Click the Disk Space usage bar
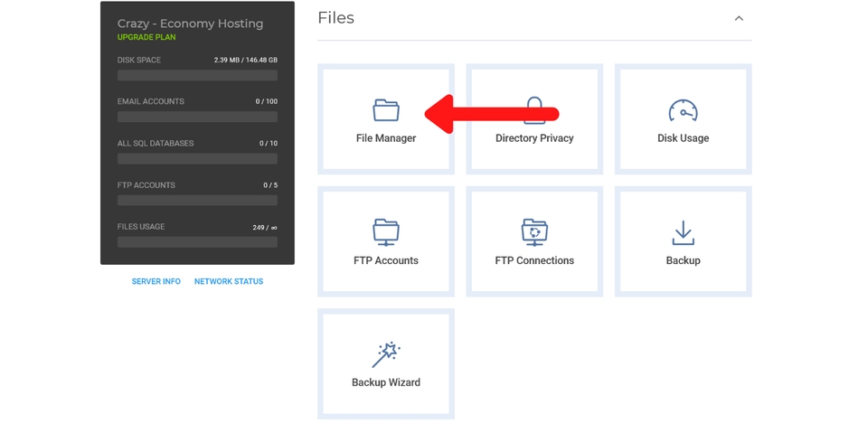 pos(197,75)
